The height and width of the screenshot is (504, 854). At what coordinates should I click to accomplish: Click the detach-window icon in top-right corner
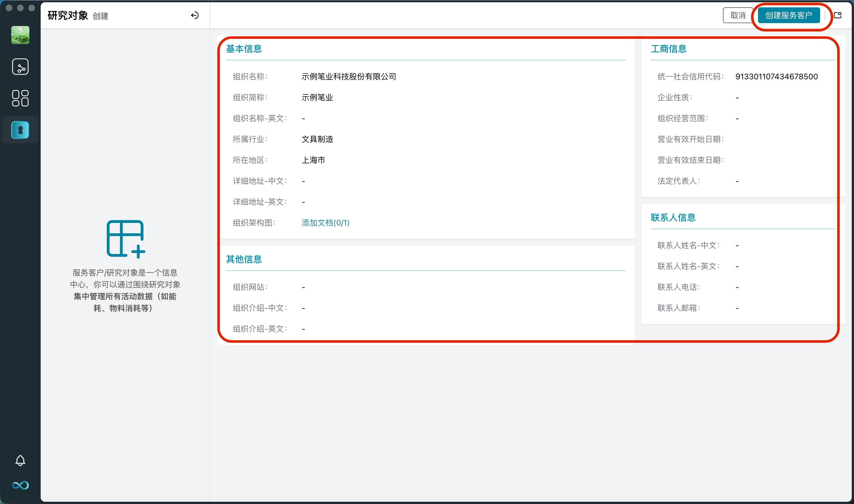(838, 15)
